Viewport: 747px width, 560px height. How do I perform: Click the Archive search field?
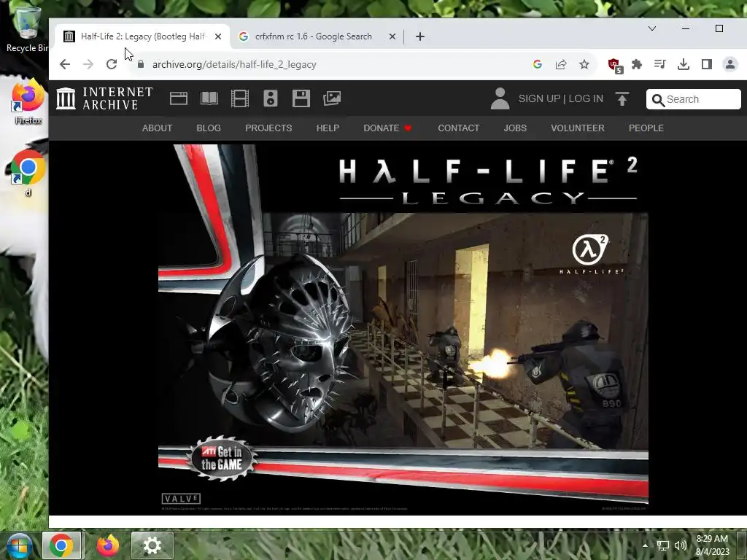693,99
